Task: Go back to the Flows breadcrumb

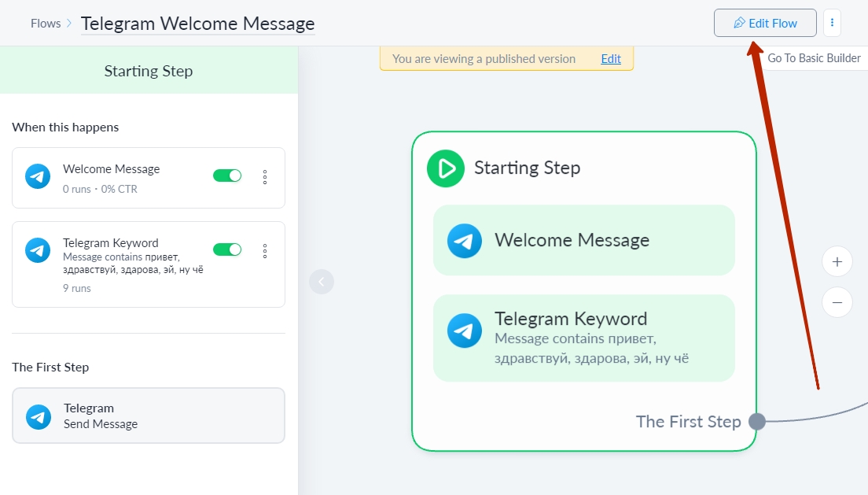Action: click(x=46, y=24)
